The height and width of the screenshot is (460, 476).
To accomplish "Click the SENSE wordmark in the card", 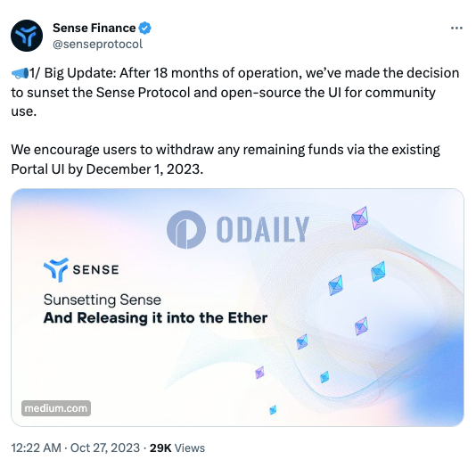I will [x=95, y=269].
